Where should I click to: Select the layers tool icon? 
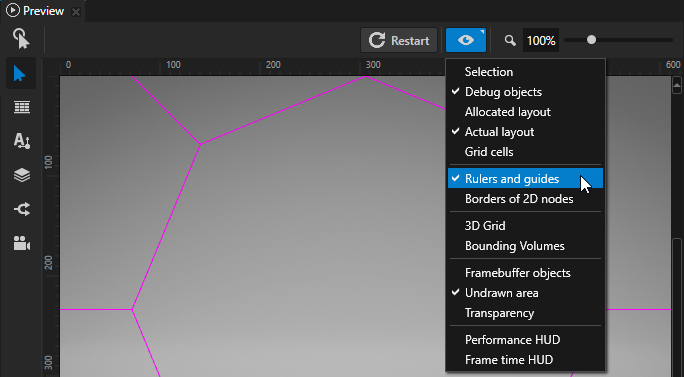[22, 175]
